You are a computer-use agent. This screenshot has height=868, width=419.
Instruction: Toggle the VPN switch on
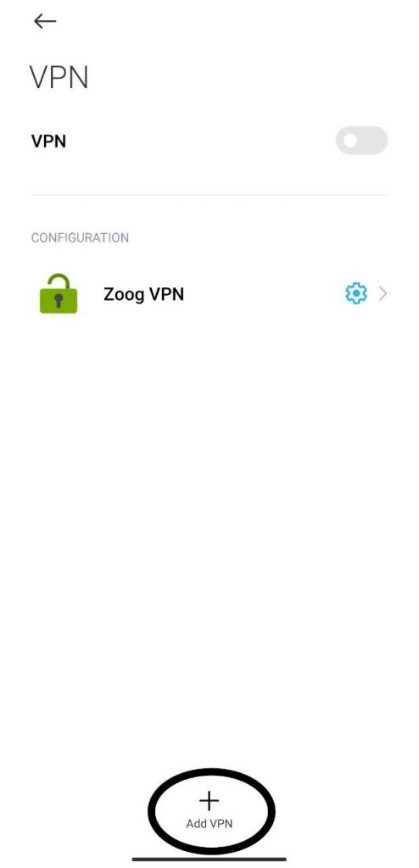coord(361,141)
